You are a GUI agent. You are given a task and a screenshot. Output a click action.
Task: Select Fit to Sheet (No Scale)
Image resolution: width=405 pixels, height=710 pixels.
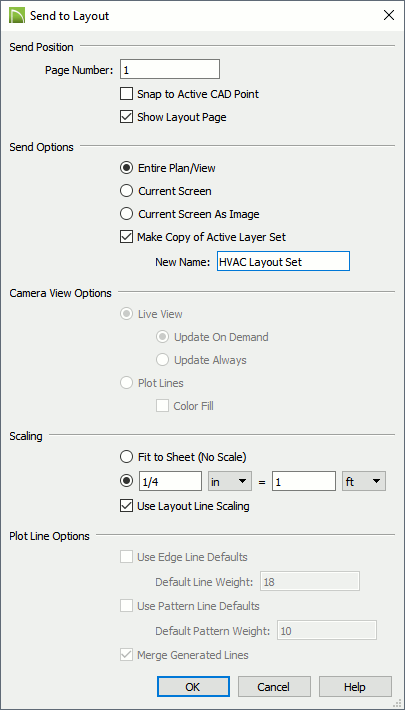126,457
